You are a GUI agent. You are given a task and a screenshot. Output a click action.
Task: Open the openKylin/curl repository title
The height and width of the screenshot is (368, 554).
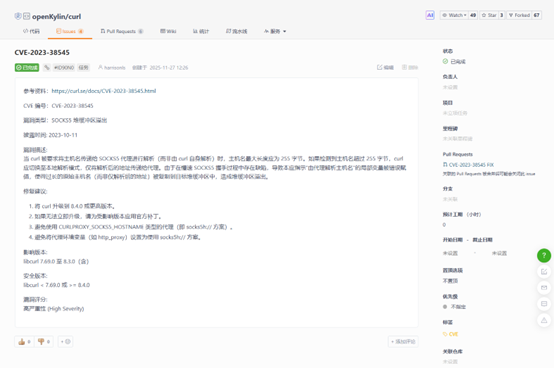coord(57,17)
